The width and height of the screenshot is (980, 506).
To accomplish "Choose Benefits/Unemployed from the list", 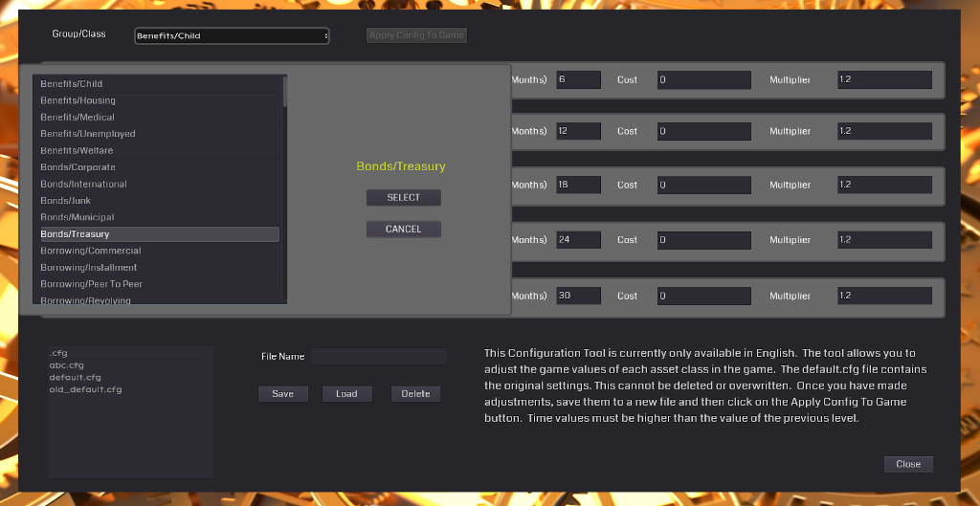I will (x=87, y=134).
